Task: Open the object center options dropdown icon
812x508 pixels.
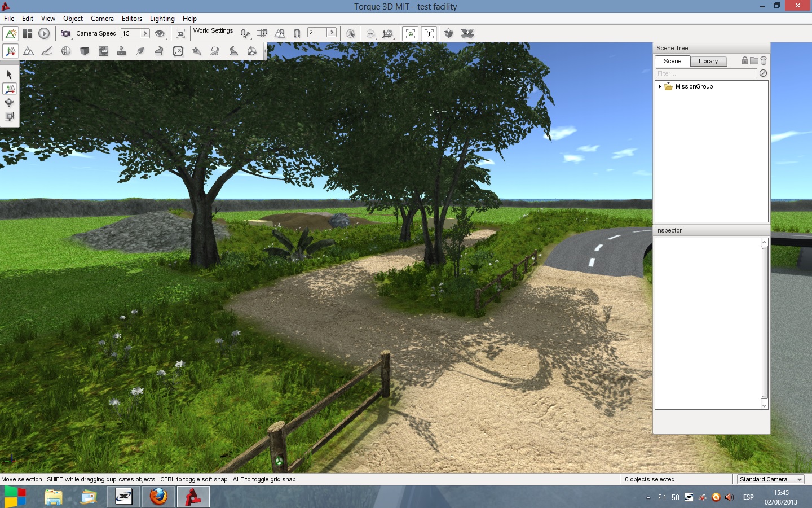Action: click(x=371, y=34)
